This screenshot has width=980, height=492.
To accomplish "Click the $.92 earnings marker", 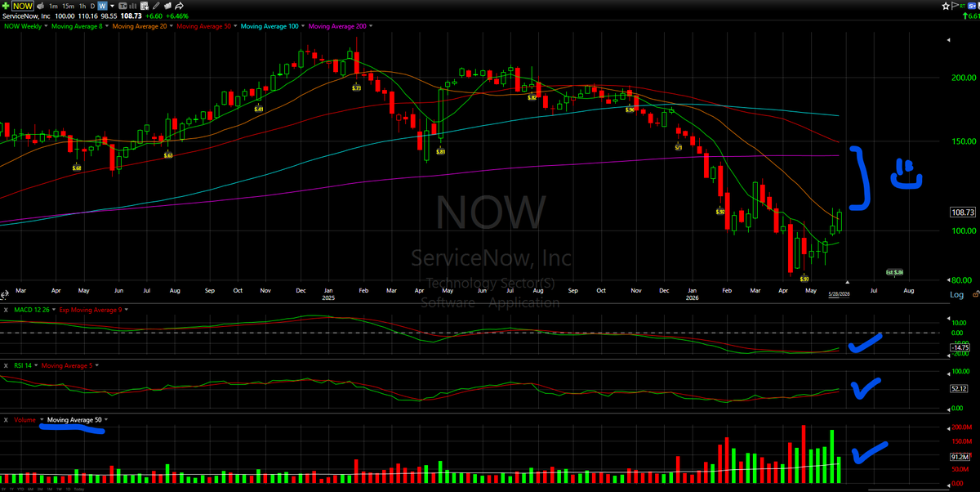I will (x=720, y=212).
